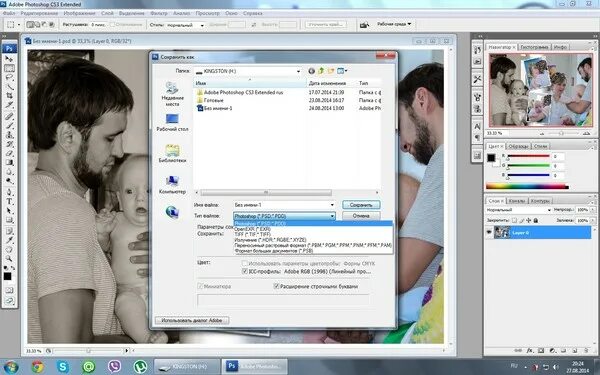Screen dimensions: 600x375
Task: Collapse the Тип файлов dropdown arrow
Action: point(332,216)
